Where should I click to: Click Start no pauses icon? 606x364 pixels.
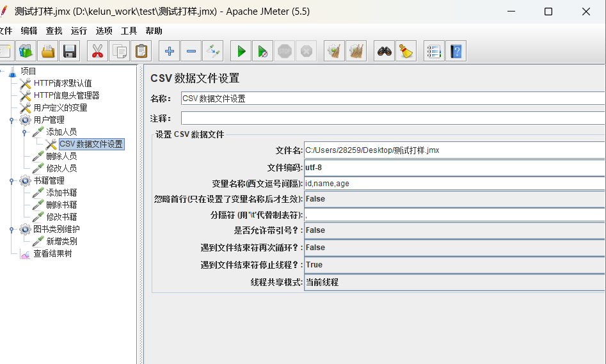[263, 51]
